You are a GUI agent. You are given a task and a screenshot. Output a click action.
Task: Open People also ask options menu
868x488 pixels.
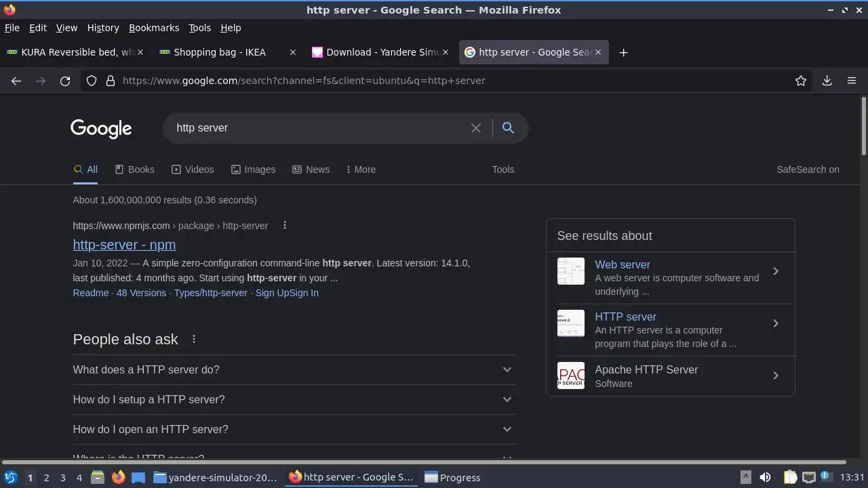tap(194, 339)
